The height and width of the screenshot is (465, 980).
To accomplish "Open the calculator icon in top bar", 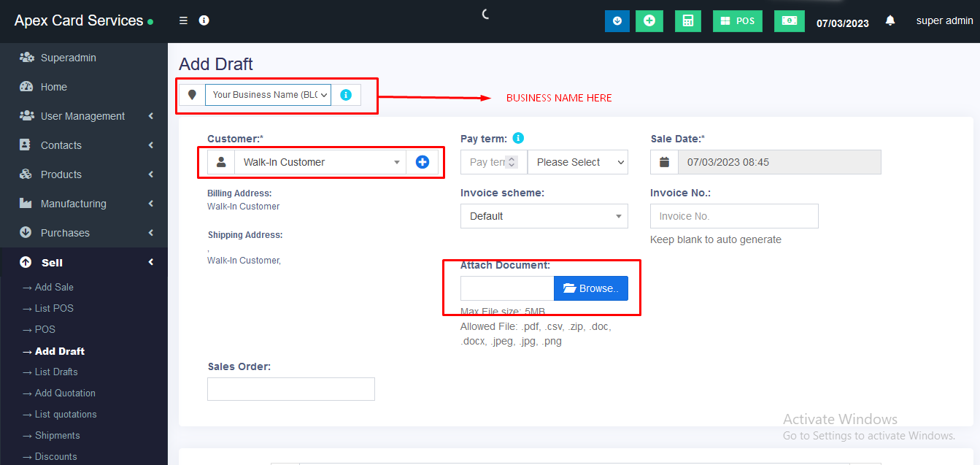I will pyautogui.click(x=687, y=21).
